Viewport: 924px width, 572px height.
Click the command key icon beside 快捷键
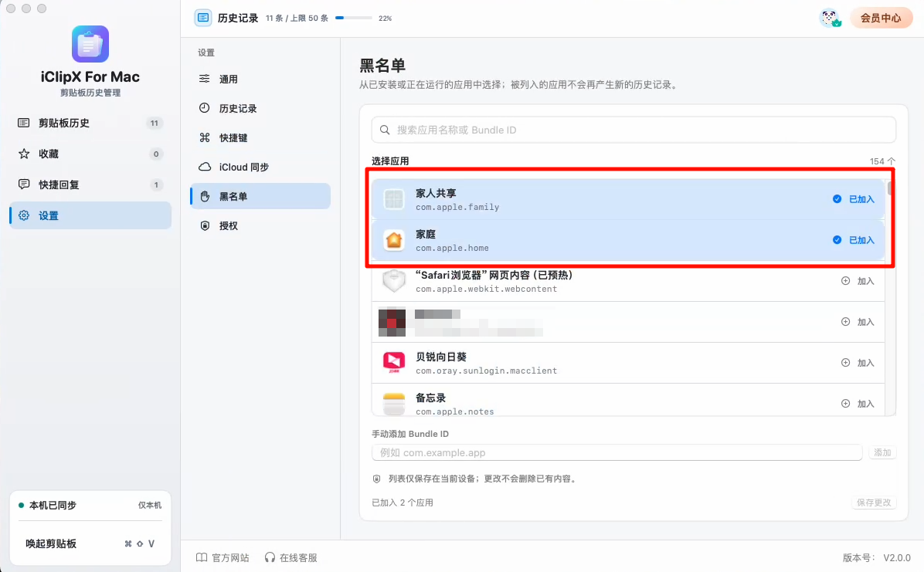[205, 137]
